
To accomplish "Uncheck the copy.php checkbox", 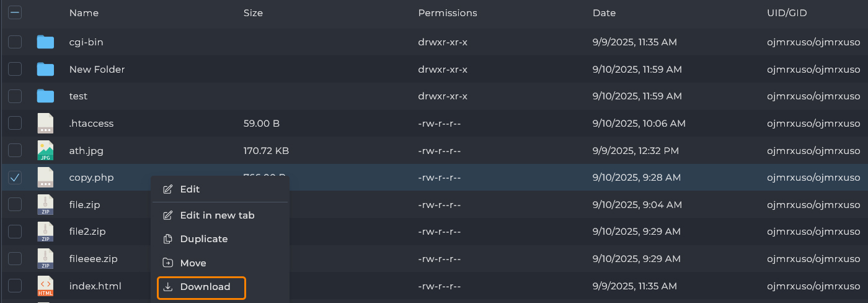I will (x=15, y=178).
